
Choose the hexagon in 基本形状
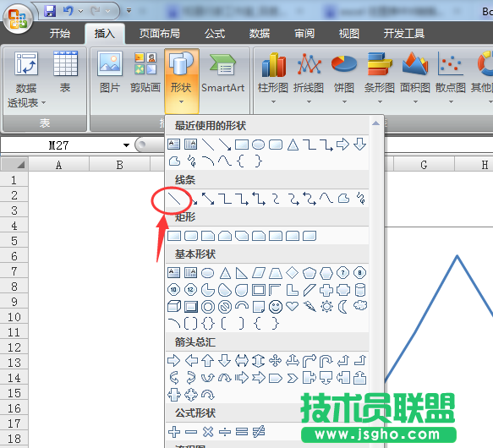pyautogui.click(x=326, y=273)
